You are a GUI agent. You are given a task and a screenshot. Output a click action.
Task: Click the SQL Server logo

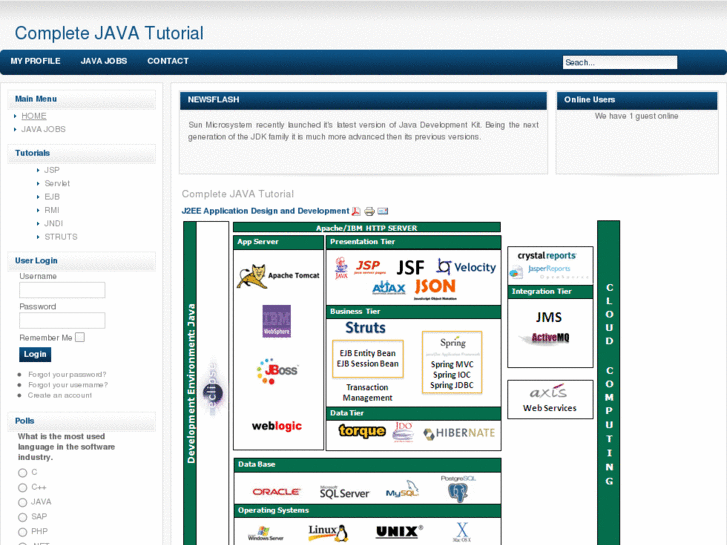coord(344,492)
